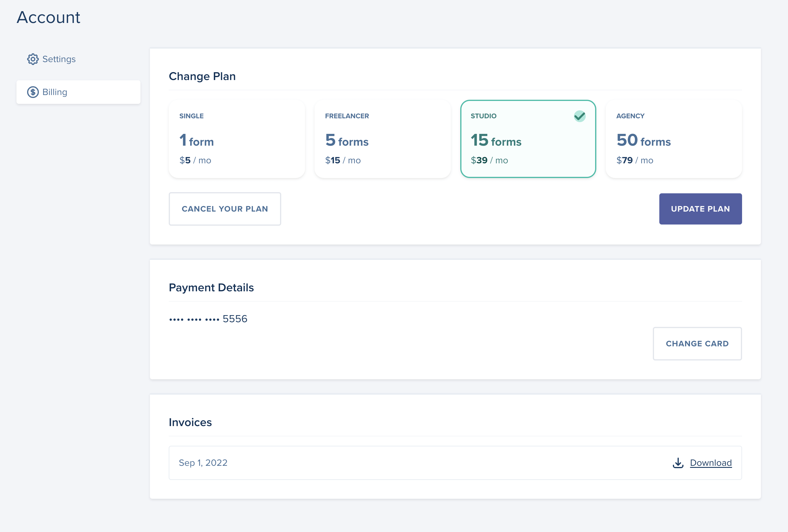Click the Change Plan section title
The image size is (788, 532).
pos(202,77)
